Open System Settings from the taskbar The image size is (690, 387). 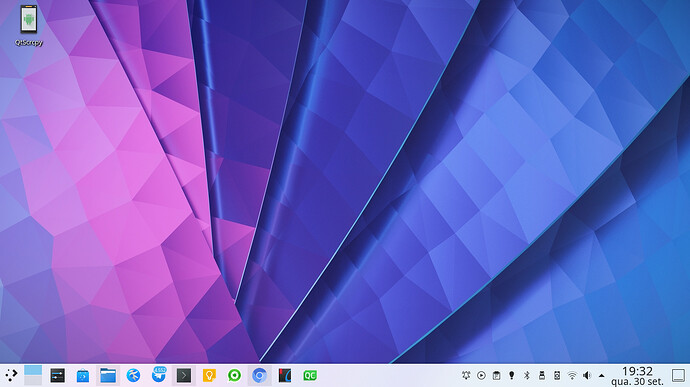pos(57,376)
